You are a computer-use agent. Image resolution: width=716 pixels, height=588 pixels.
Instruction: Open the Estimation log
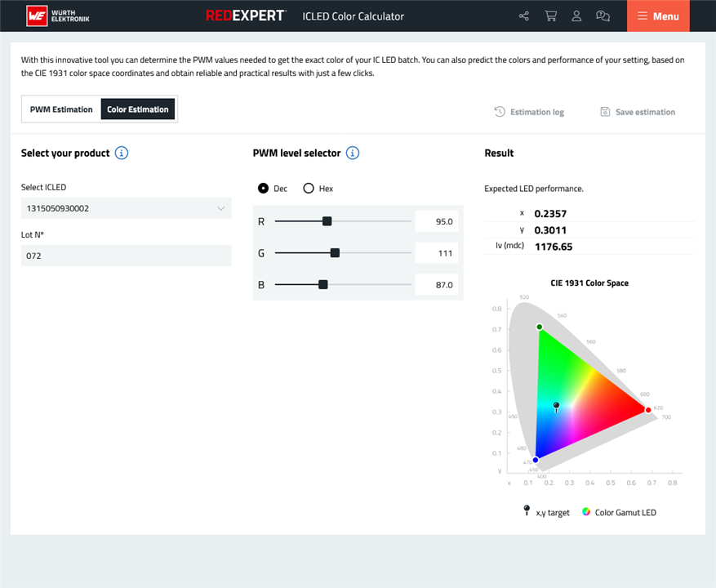tap(529, 112)
